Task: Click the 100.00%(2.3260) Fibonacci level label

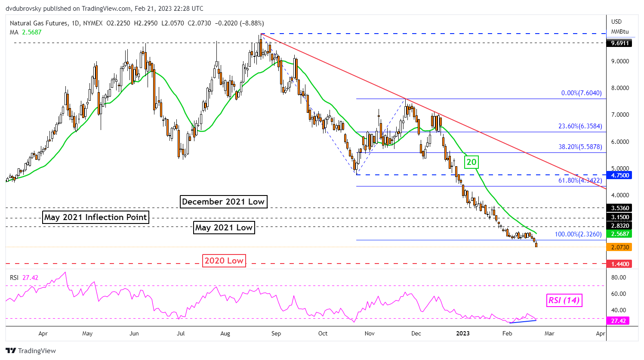Action: click(578, 234)
